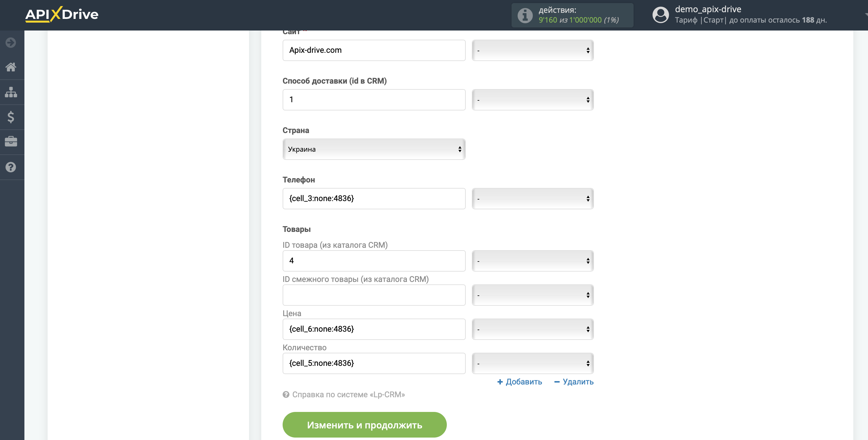Click the Телефон input with cell_3
868x440 pixels.
374,199
